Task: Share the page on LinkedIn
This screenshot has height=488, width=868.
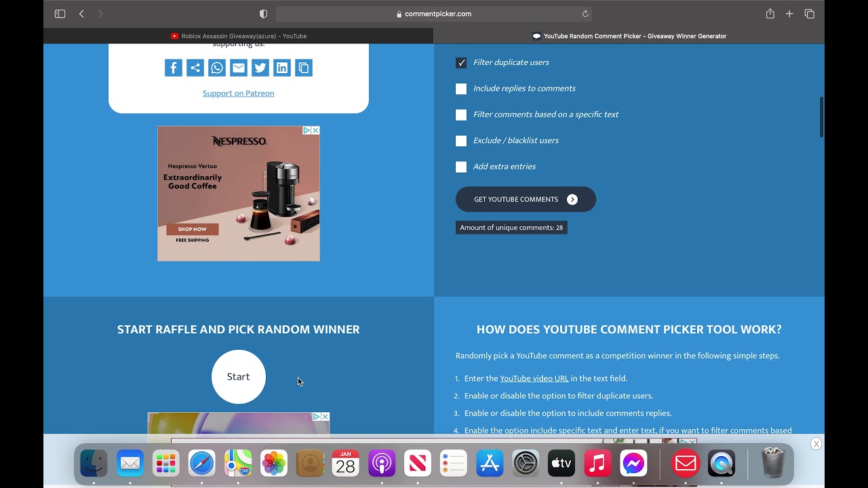Action: click(282, 68)
